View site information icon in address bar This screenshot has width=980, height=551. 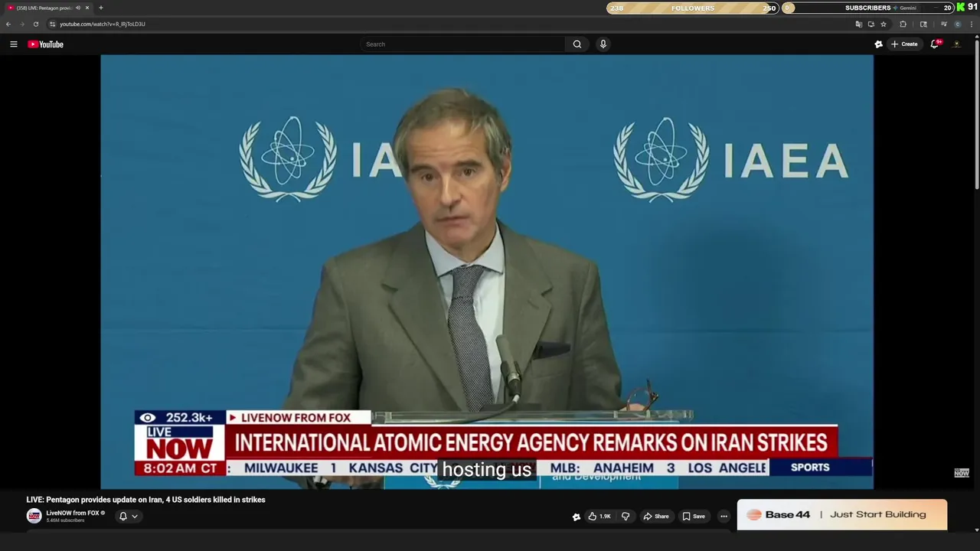click(x=52, y=24)
